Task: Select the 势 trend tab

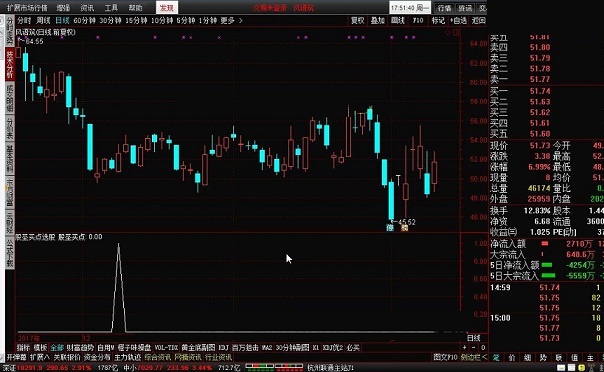Action: click(x=543, y=358)
